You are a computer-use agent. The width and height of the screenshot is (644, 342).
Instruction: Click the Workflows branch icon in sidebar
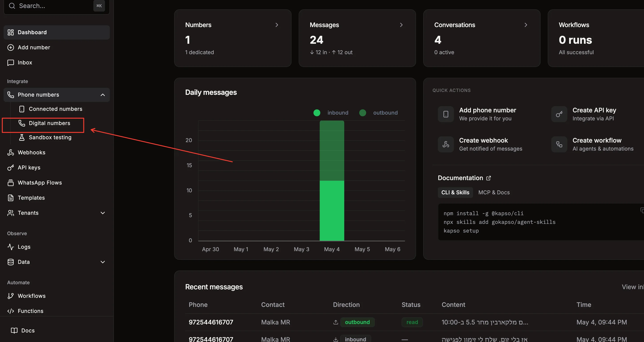pyautogui.click(x=10, y=296)
